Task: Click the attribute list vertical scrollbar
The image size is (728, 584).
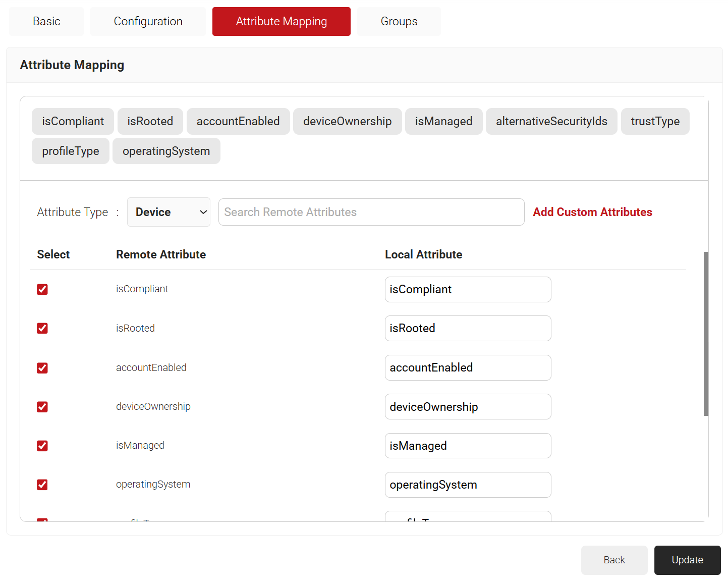Action: click(x=706, y=333)
